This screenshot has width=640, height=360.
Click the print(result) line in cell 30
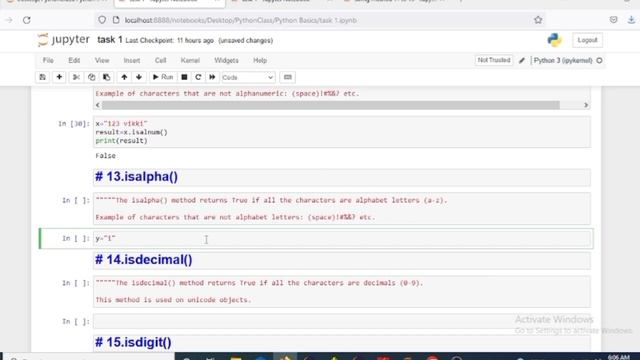(x=121, y=141)
